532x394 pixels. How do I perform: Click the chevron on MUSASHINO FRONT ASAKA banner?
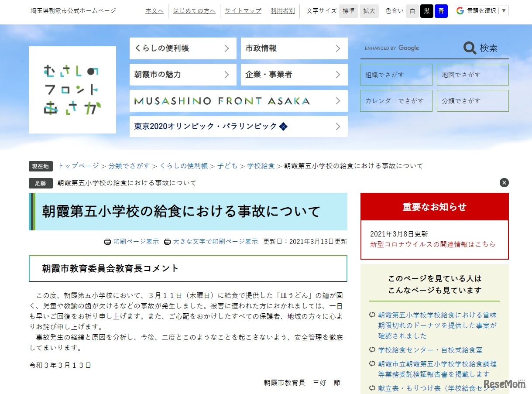click(x=338, y=101)
